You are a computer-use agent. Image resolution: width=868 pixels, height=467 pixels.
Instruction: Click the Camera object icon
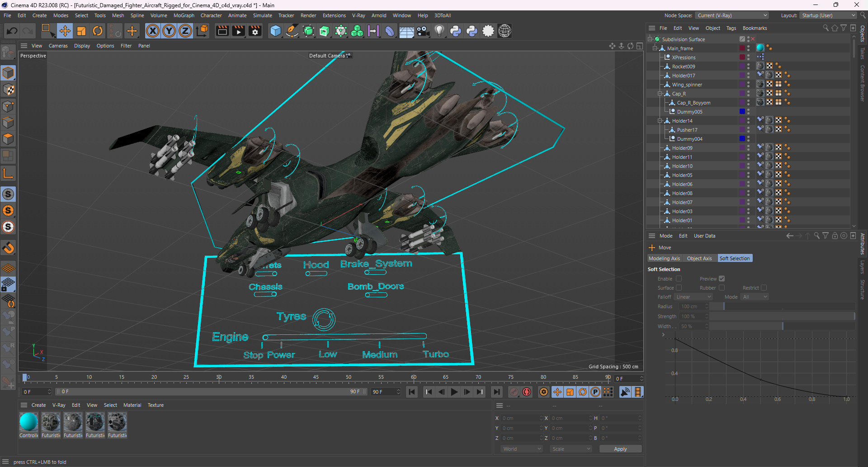click(423, 31)
